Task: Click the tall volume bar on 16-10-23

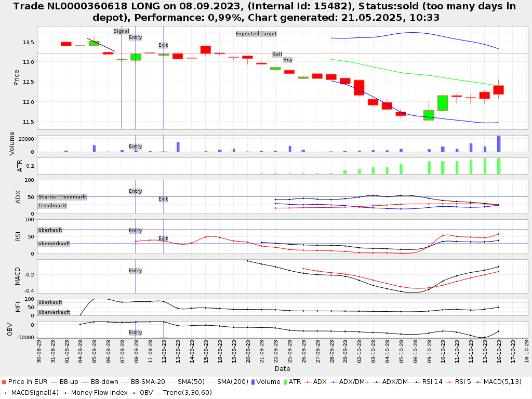Action: pyautogui.click(x=499, y=144)
